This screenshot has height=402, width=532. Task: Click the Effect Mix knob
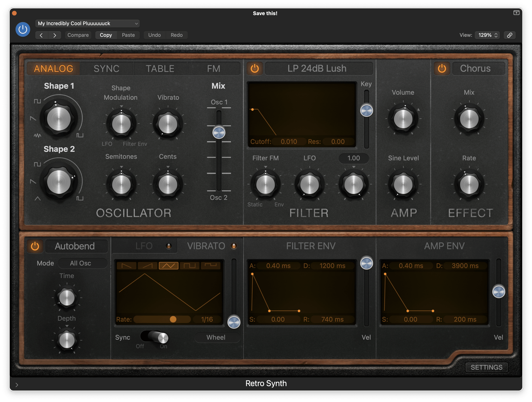coord(469,119)
